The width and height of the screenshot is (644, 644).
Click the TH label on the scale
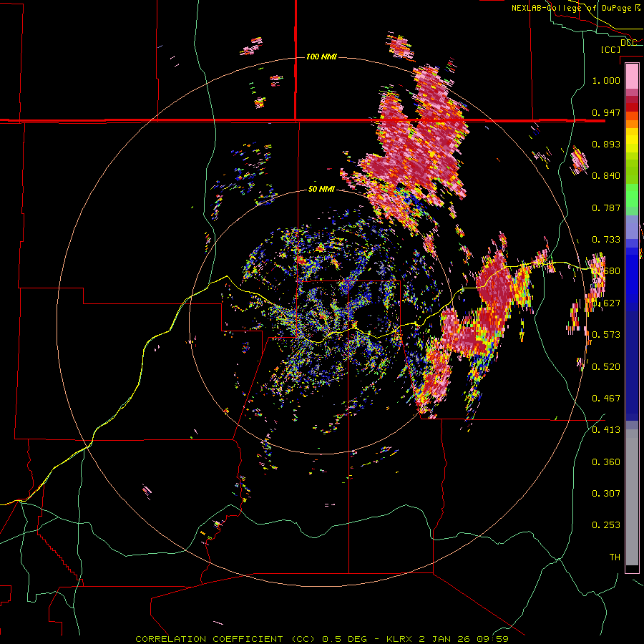615,557
